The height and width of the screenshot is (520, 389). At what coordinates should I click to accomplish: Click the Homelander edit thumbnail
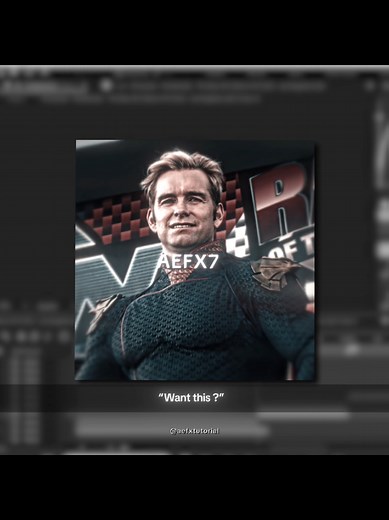(195, 260)
